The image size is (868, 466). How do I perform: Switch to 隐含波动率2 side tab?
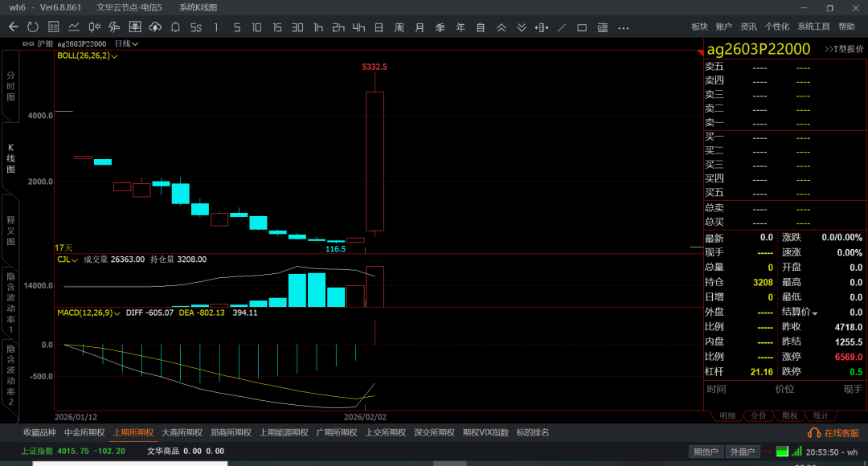pos(10,375)
